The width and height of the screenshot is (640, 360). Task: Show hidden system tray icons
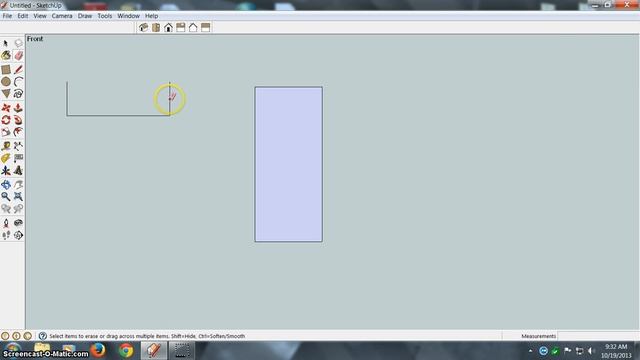point(530,351)
